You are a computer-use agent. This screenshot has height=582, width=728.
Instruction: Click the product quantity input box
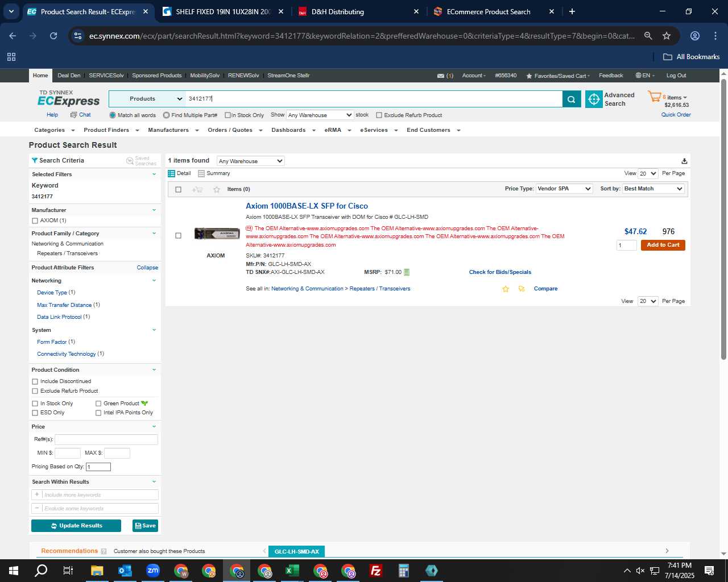click(x=626, y=246)
